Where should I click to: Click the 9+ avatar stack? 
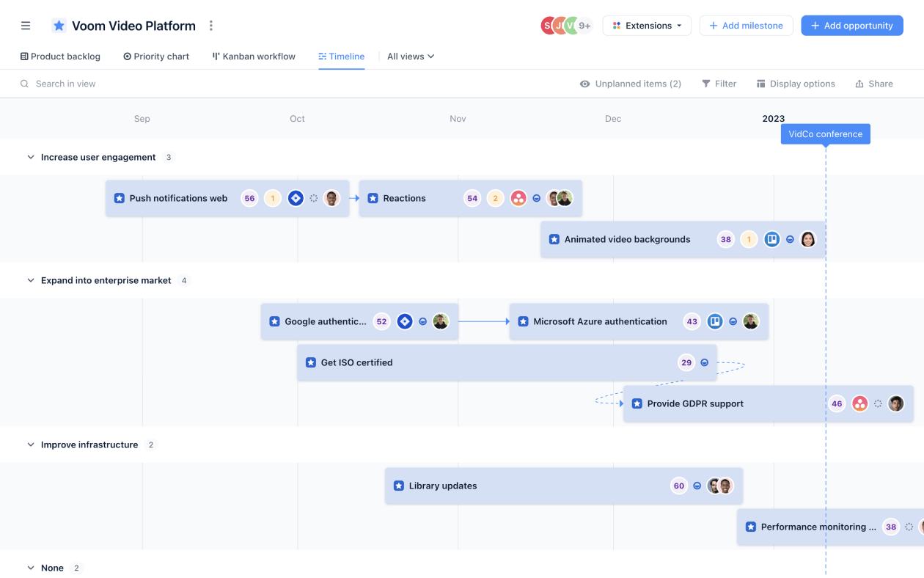click(x=584, y=25)
